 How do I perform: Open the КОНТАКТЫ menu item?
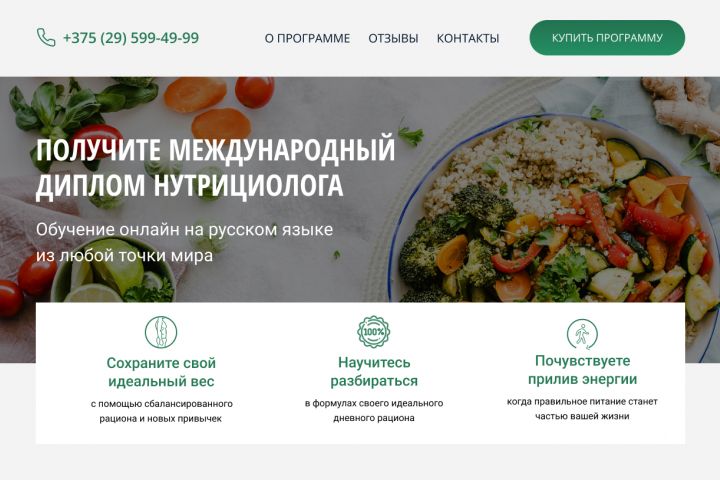coord(468,38)
